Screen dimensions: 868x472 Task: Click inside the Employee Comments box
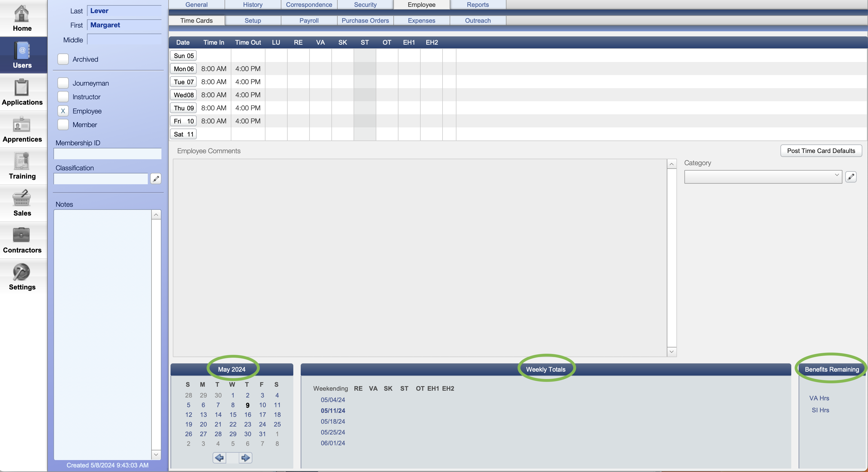tap(420, 258)
